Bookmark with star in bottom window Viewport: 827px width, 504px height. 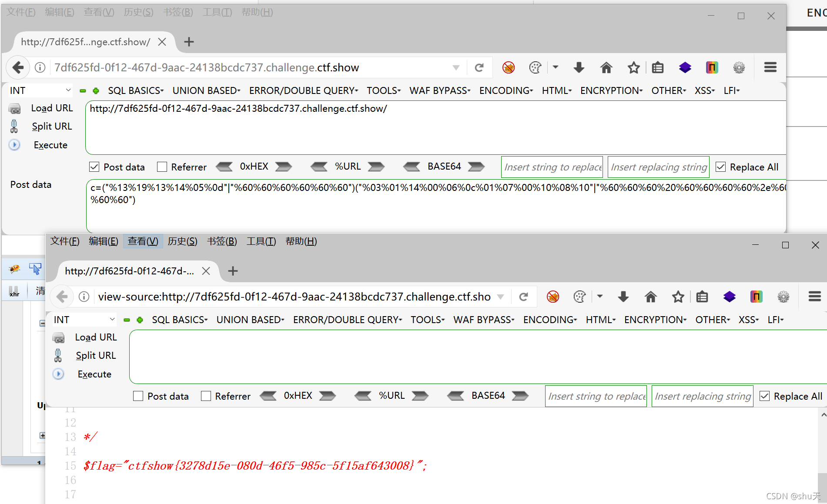tap(678, 297)
